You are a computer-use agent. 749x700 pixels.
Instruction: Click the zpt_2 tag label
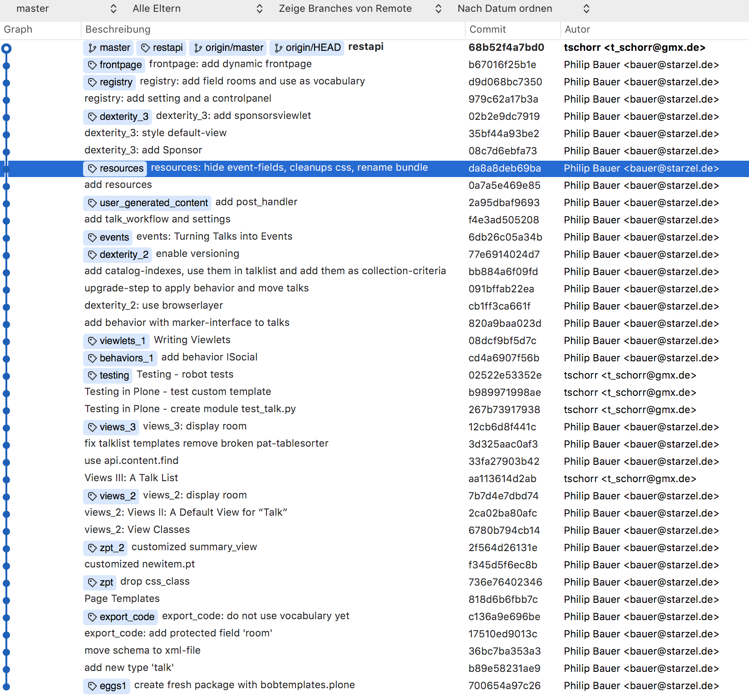click(x=105, y=548)
